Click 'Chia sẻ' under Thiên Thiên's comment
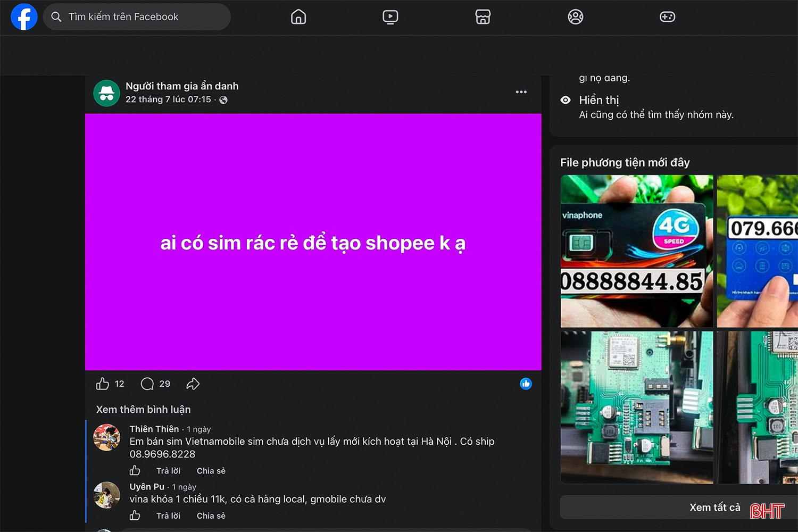 pyautogui.click(x=211, y=471)
